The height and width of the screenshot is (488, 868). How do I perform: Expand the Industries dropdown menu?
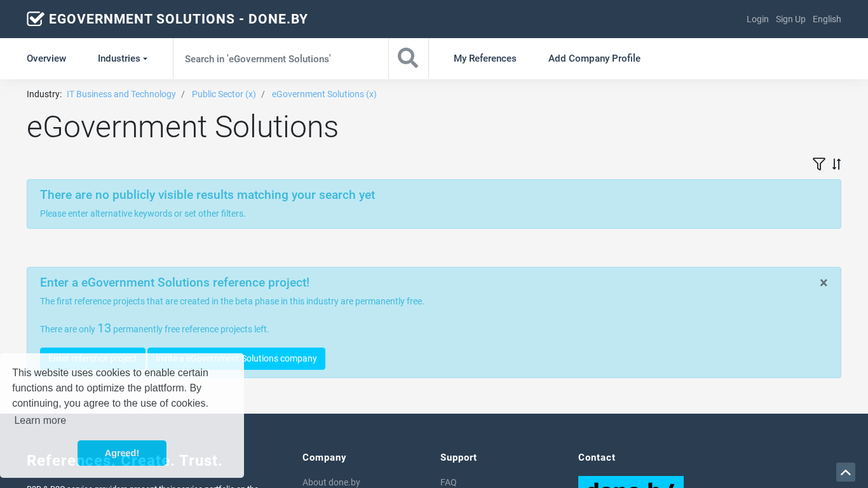pyautogui.click(x=123, y=58)
